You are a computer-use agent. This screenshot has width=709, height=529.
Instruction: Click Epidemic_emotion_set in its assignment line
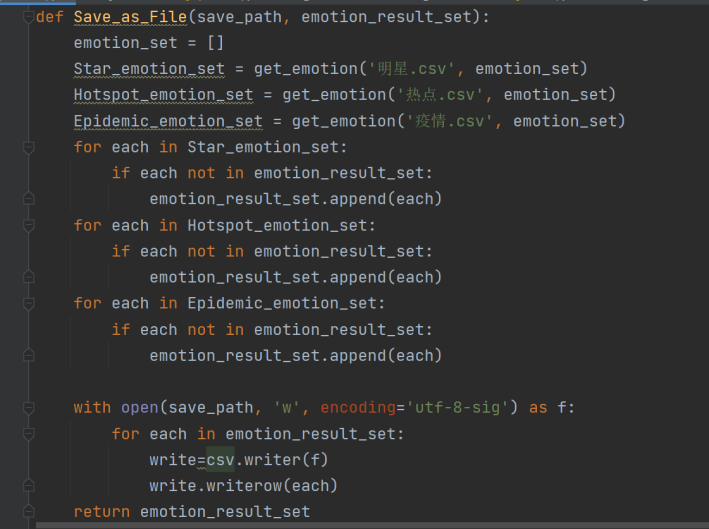[x=168, y=121]
